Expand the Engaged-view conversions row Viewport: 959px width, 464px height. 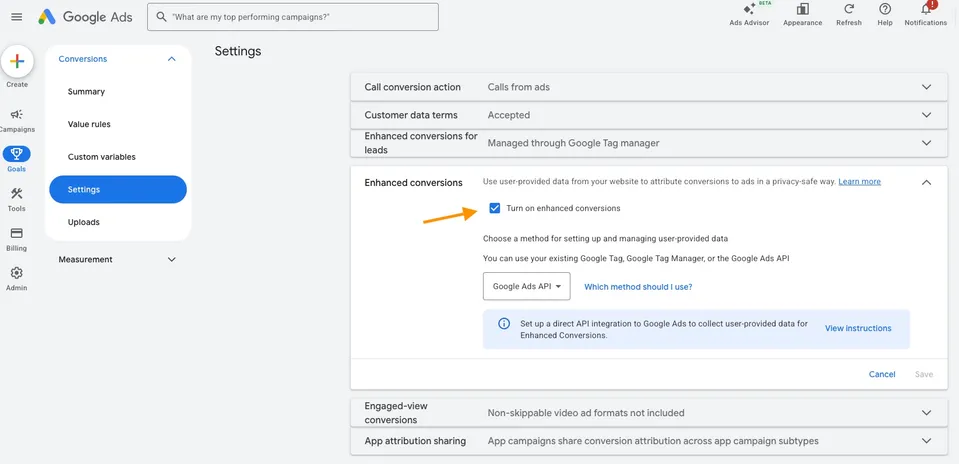(x=927, y=413)
